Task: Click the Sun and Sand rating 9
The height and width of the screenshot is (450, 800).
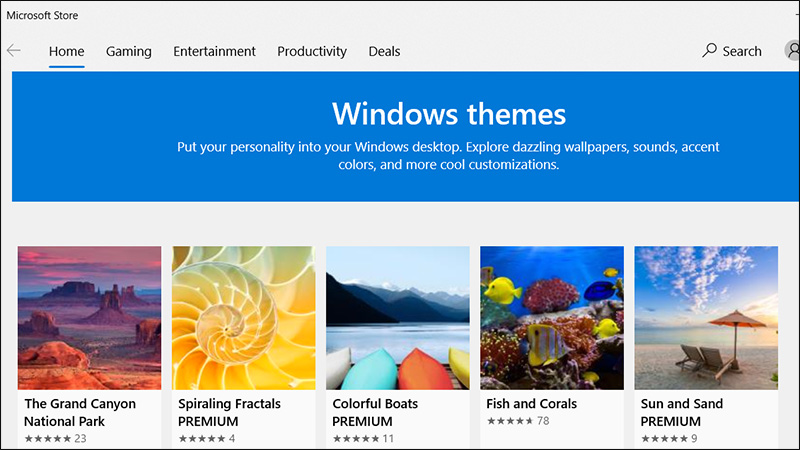Action: 669,438
